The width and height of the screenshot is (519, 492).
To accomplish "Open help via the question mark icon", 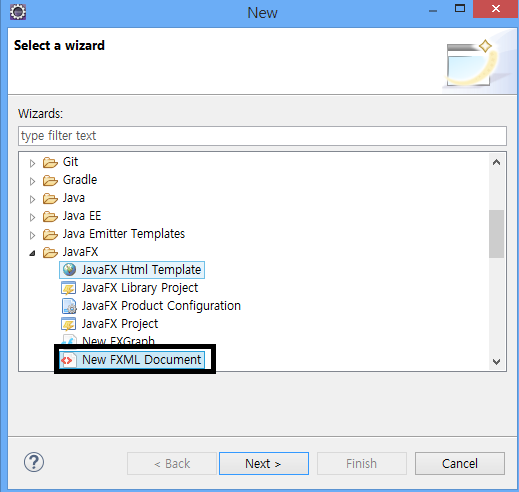I will 34,462.
